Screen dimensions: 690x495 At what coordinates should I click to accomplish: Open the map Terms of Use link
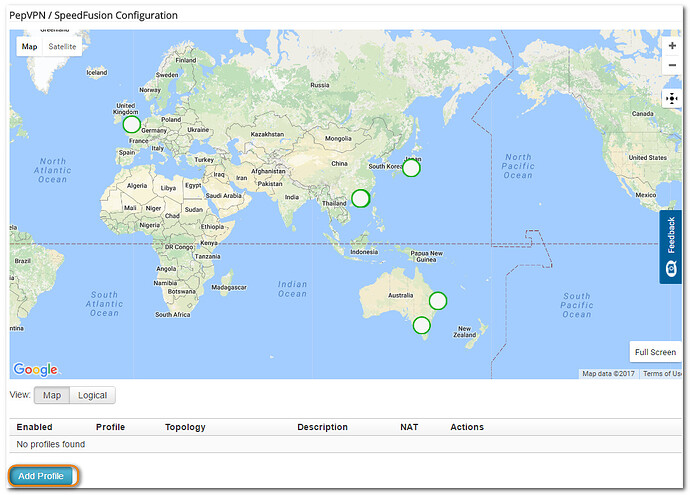pyautogui.click(x=660, y=374)
